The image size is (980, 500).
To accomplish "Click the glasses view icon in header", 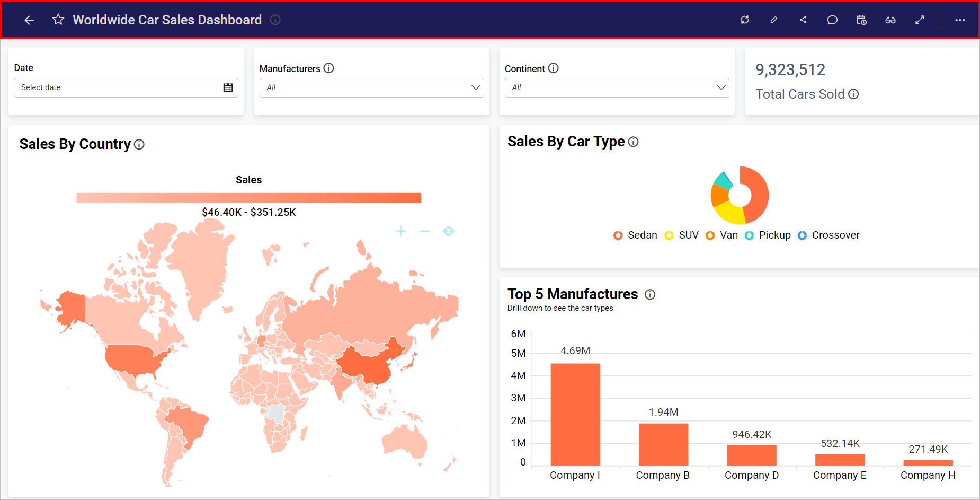I will tap(890, 20).
